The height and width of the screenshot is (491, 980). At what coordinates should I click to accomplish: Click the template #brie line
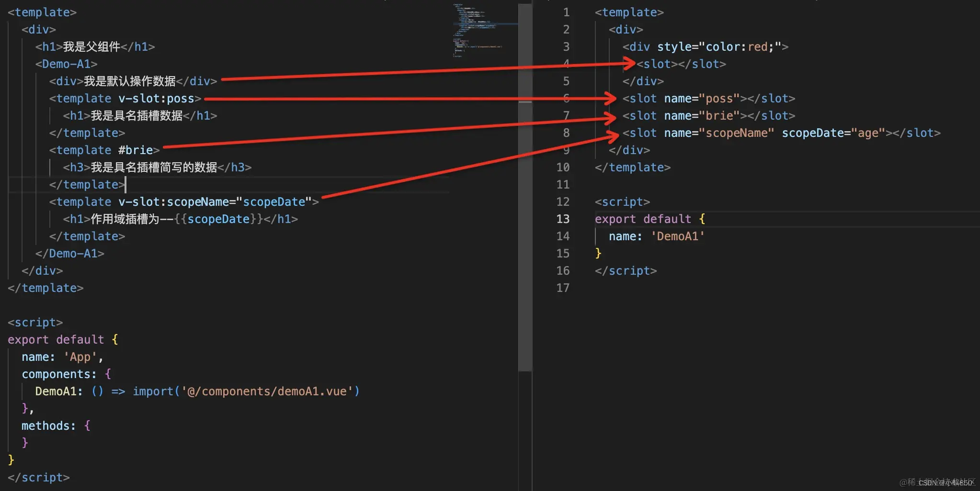104,150
